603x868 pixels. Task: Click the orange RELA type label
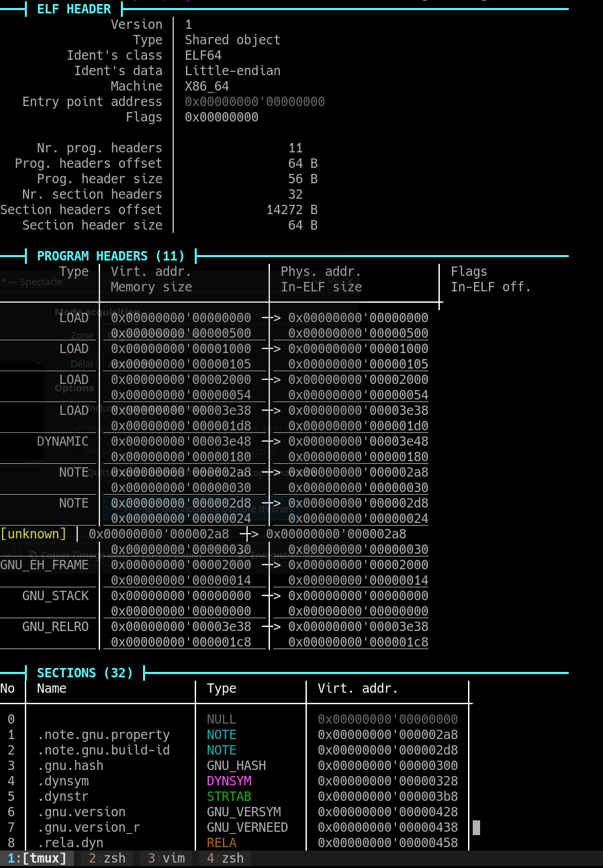click(x=222, y=842)
